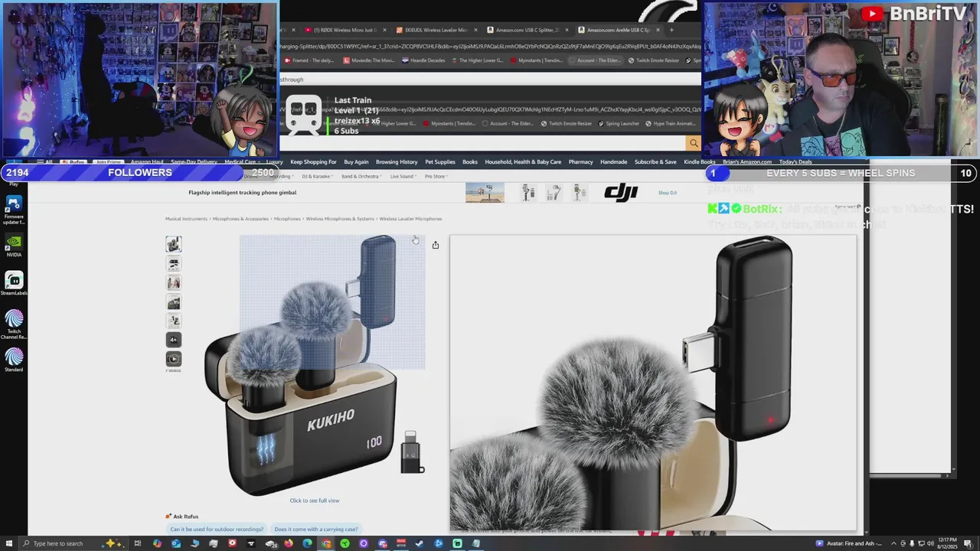This screenshot has height=551, width=980.
Task: Click the DJI sponsored banner logo
Action: click(621, 193)
